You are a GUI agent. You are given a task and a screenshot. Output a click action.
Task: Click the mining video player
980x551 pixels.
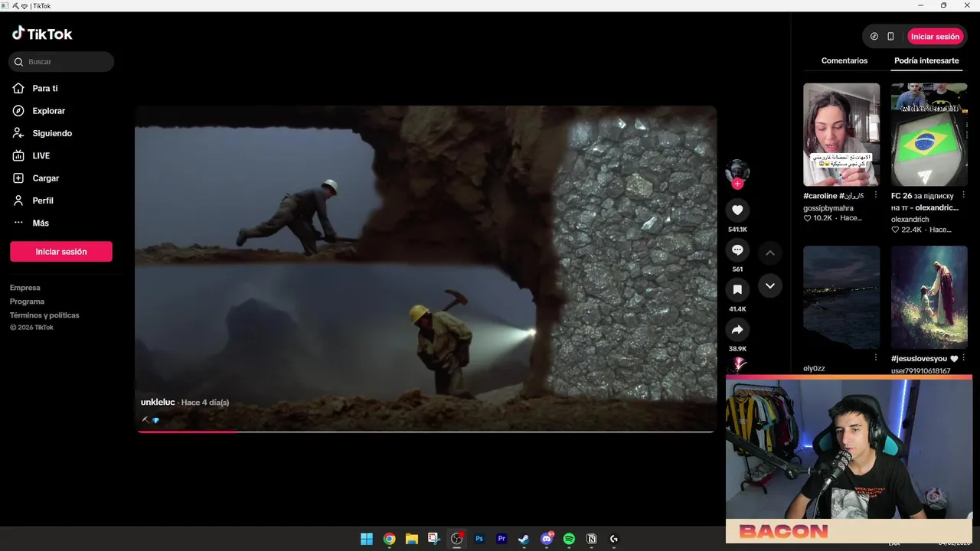coord(426,269)
